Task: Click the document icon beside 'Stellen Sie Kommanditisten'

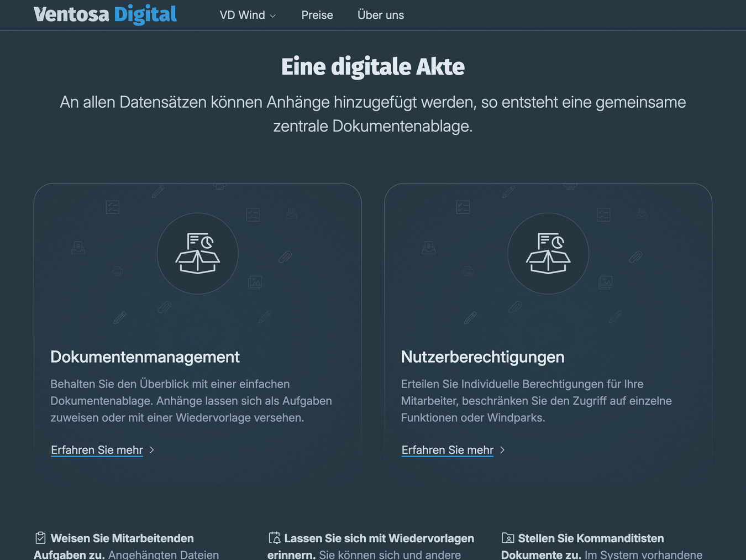Action: 507,537
